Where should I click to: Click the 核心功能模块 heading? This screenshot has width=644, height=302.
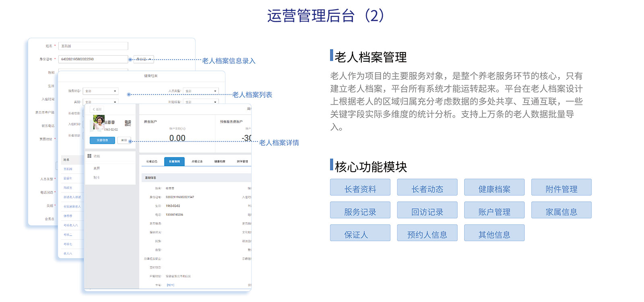point(371,167)
